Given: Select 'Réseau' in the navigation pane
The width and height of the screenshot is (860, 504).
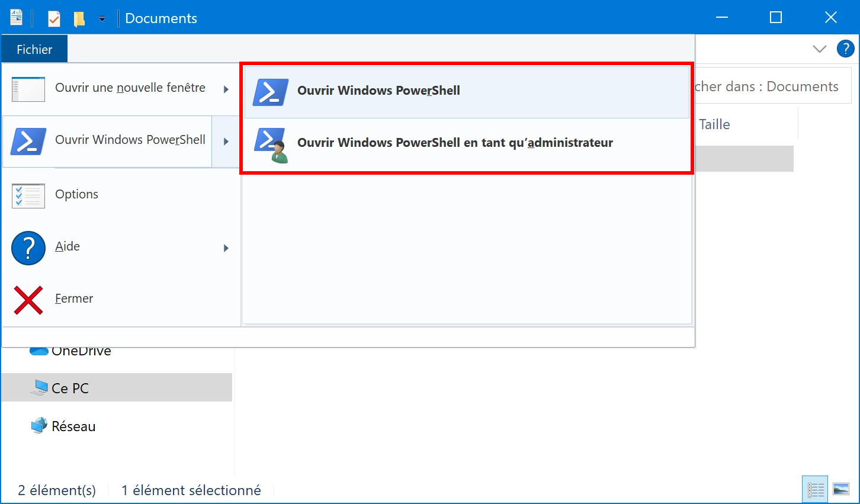Looking at the screenshot, I should click(x=63, y=426).
